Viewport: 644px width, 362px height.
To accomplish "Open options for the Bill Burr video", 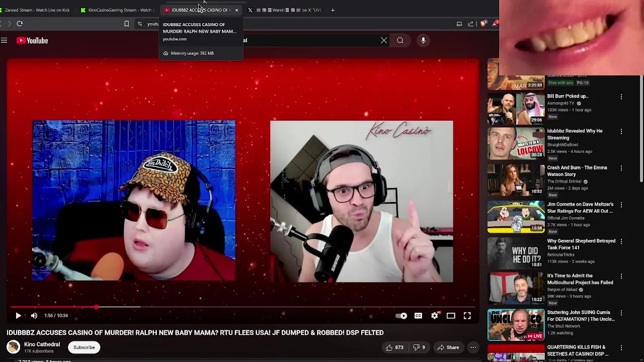I will (621, 97).
